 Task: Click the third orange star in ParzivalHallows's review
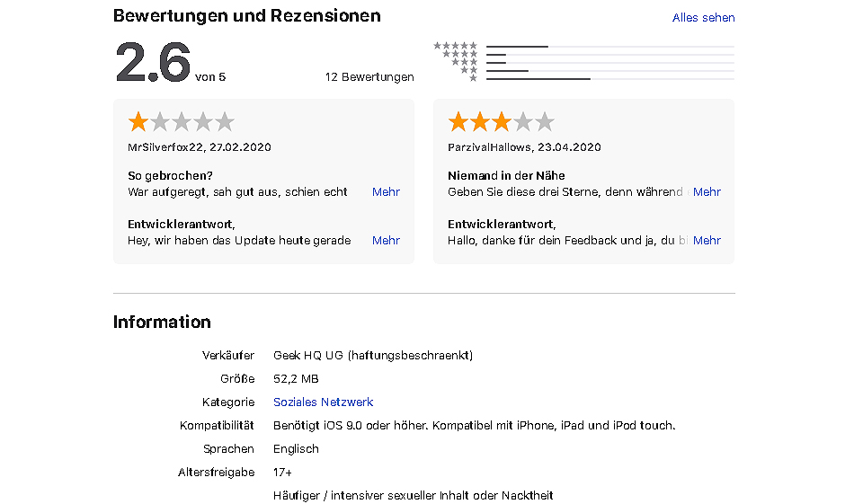pyautogui.click(x=502, y=122)
